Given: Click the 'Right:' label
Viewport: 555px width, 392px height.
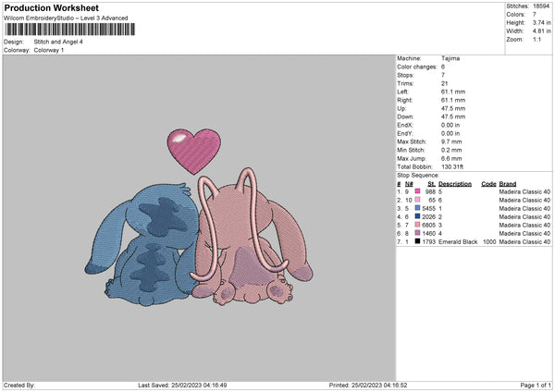Looking at the screenshot, I should (x=404, y=100).
